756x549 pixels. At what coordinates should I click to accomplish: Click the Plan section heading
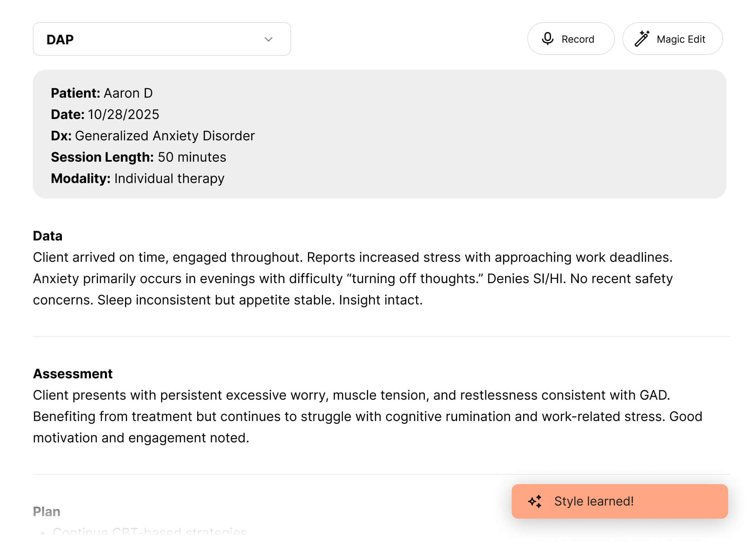(46, 512)
